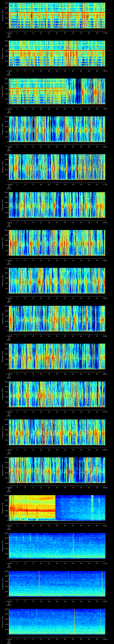The height and width of the screenshot is (644, 114).
Task: Select the spectrogram panel starting at 11:20:00
Action: click(57, 167)
